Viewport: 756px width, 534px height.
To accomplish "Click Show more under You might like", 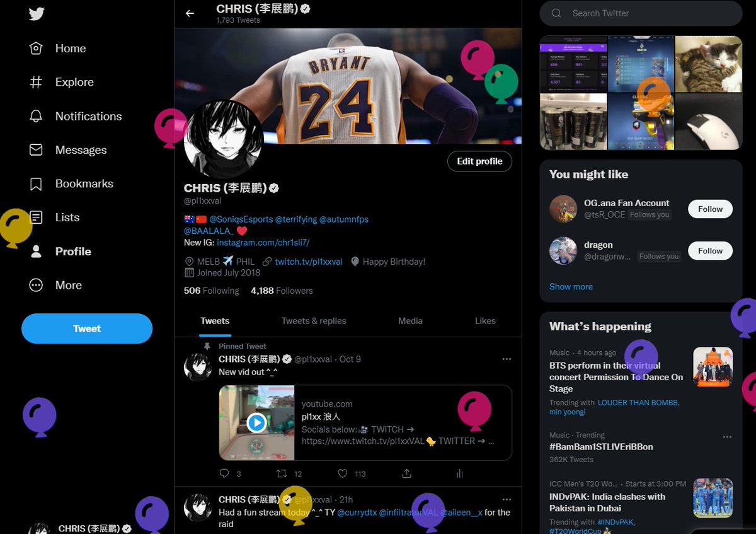I will (571, 287).
